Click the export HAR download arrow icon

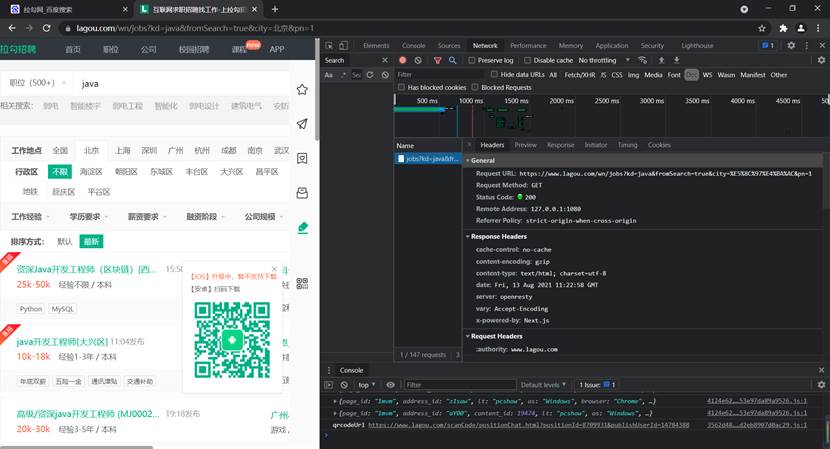[x=676, y=60]
